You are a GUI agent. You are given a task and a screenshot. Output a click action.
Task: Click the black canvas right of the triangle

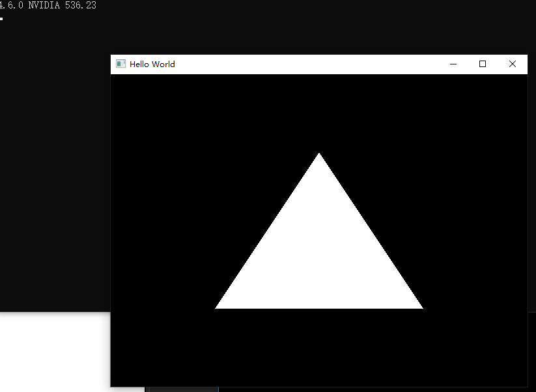click(475, 228)
